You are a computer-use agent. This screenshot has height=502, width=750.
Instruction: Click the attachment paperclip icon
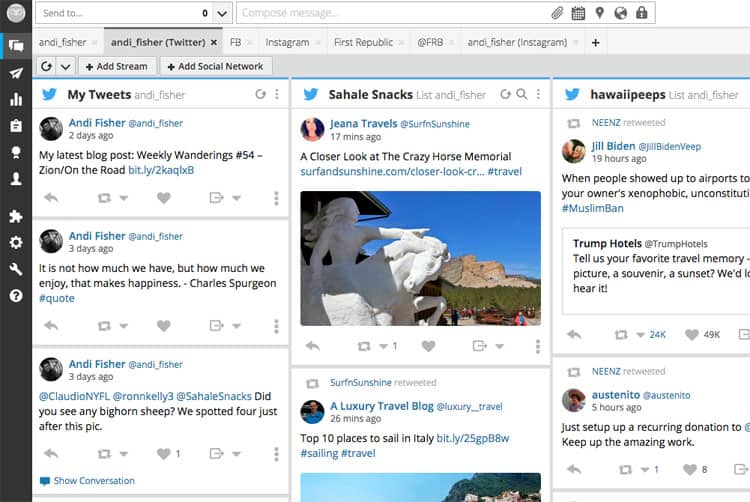(x=557, y=13)
